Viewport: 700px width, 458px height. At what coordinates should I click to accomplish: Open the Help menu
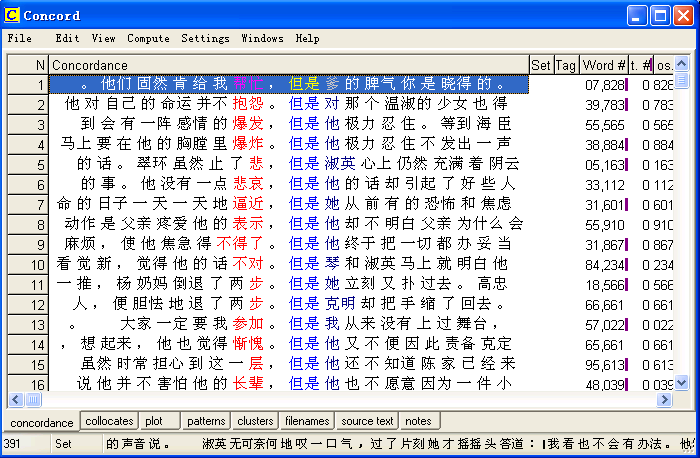pos(307,38)
